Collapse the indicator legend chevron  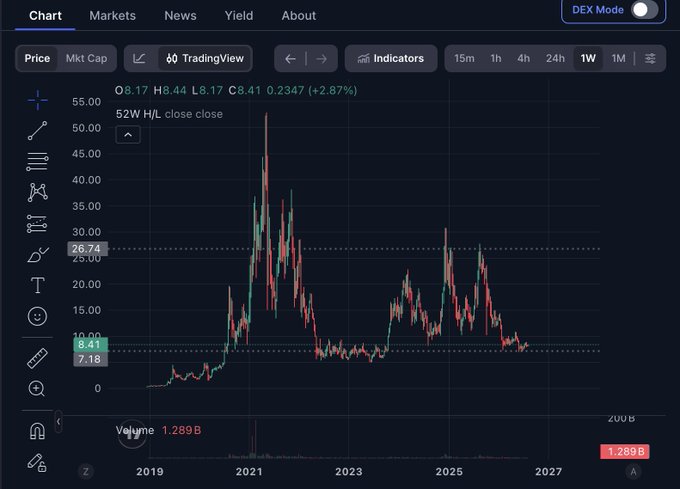click(128, 135)
